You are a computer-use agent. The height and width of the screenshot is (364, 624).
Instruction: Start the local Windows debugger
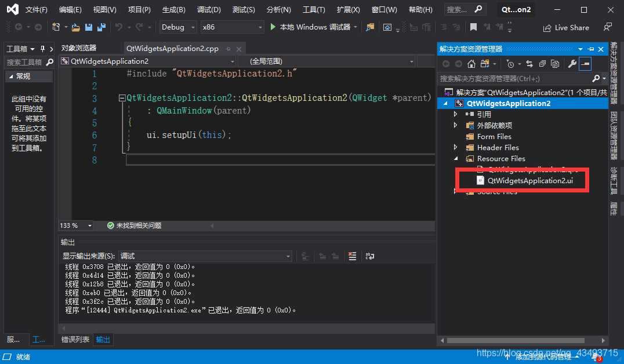(x=310, y=27)
